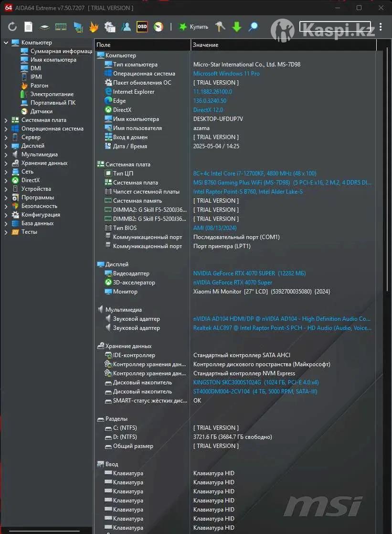Click the Поле column header

click(142, 44)
